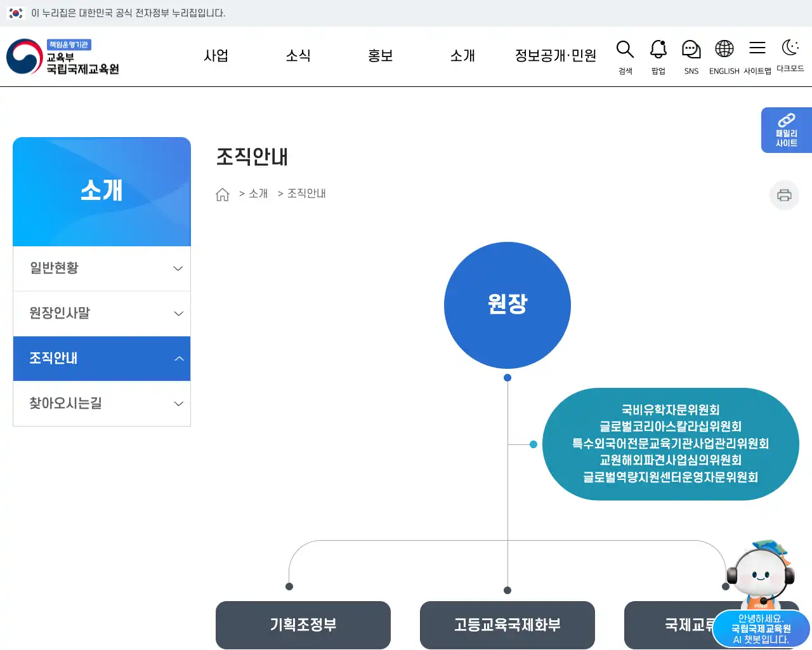Open the 홍보 top menu
The height and width of the screenshot is (650, 812).
(381, 56)
